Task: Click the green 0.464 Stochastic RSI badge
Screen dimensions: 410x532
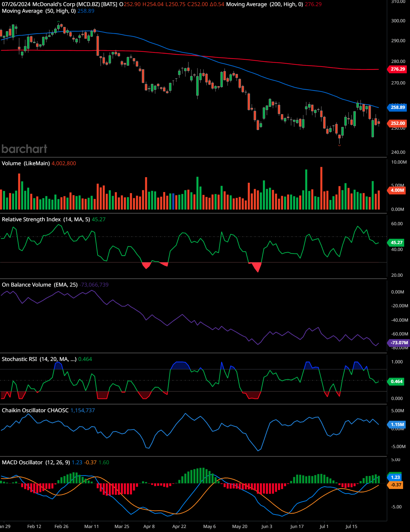Action: click(396, 381)
